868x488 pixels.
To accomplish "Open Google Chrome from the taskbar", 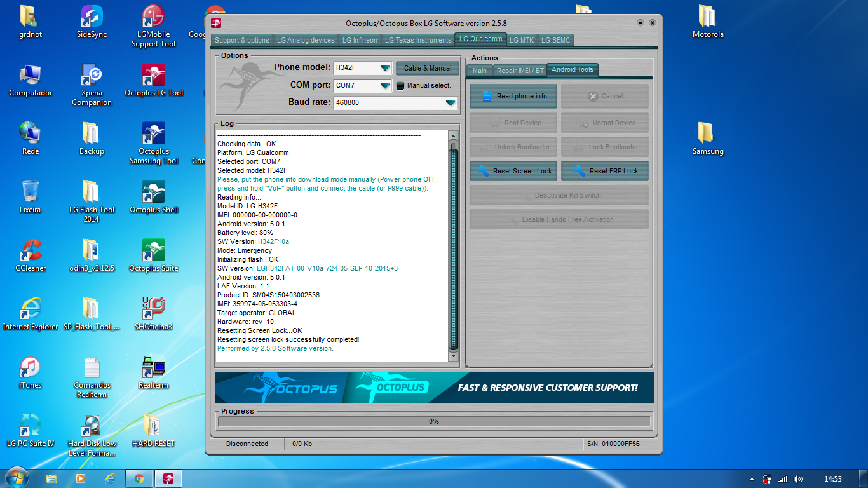I will point(139,478).
